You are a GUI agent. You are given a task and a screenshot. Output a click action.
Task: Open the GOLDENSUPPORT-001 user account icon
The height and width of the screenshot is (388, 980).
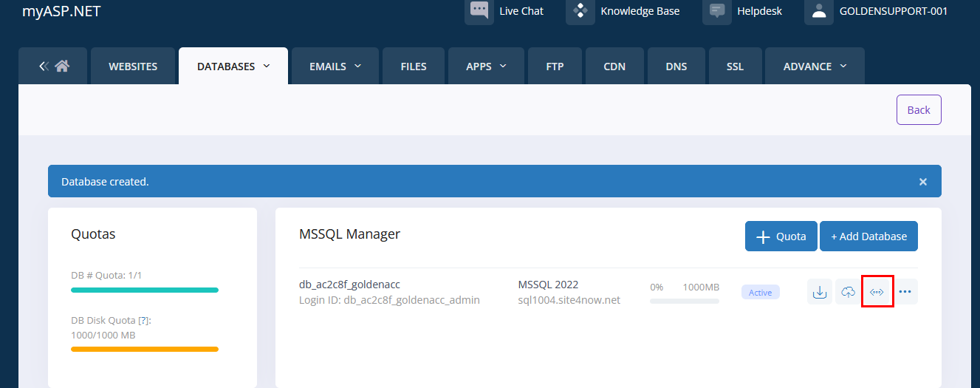[x=819, y=11]
